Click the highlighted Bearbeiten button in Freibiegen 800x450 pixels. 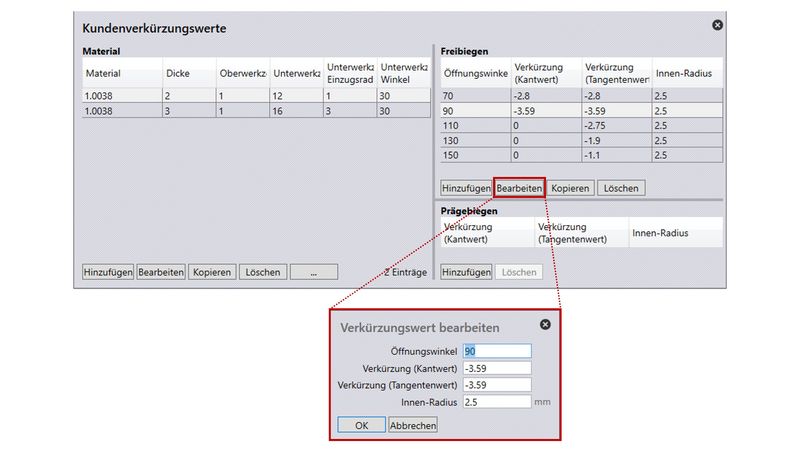click(x=519, y=188)
